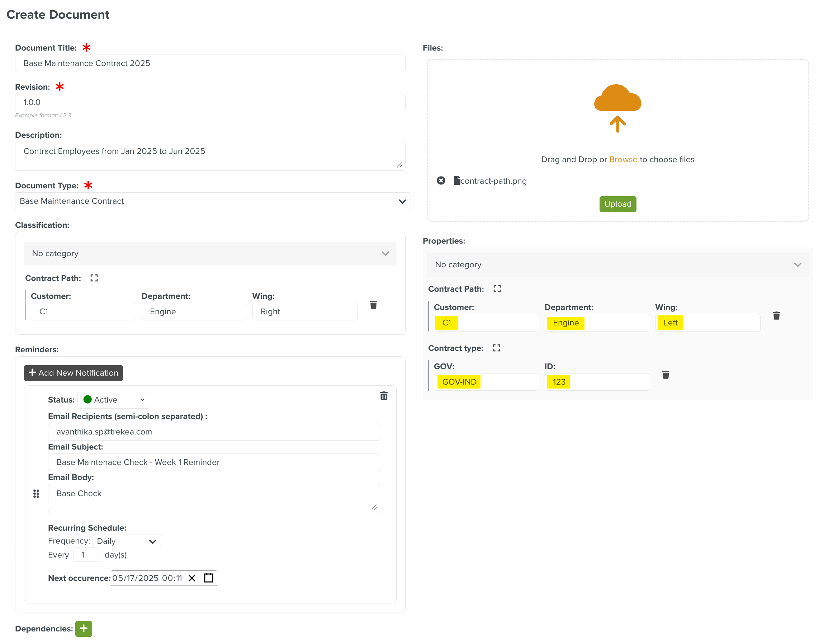Open the Document Type dropdown
This screenshot has height=644, width=819.
tap(213, 201)
